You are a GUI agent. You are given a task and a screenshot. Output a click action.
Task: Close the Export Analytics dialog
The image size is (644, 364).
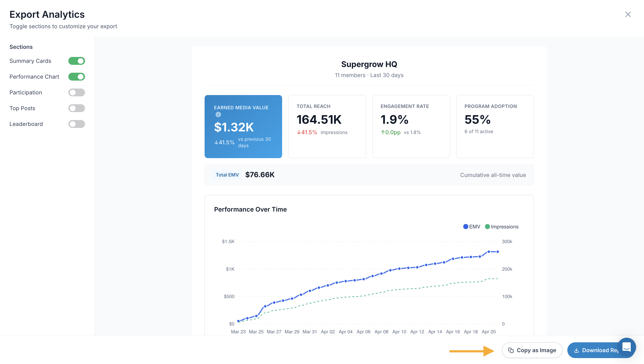628,14
